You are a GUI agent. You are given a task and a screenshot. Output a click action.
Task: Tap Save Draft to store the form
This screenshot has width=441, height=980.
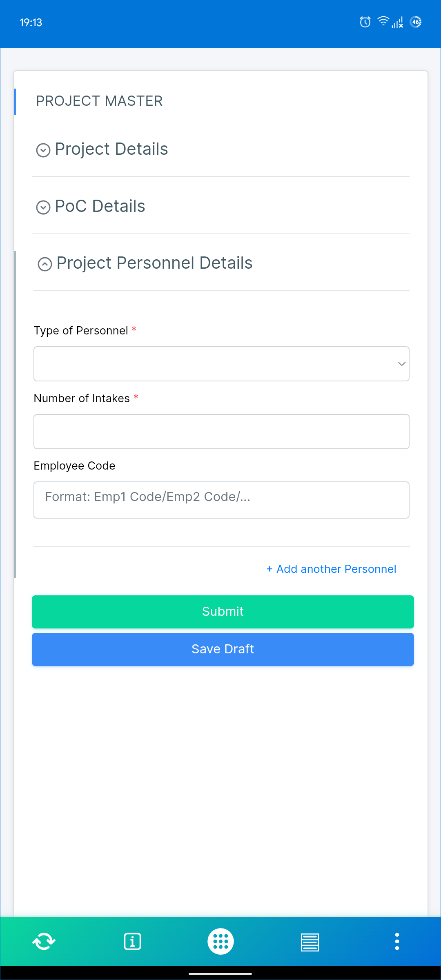click(223, 649)
